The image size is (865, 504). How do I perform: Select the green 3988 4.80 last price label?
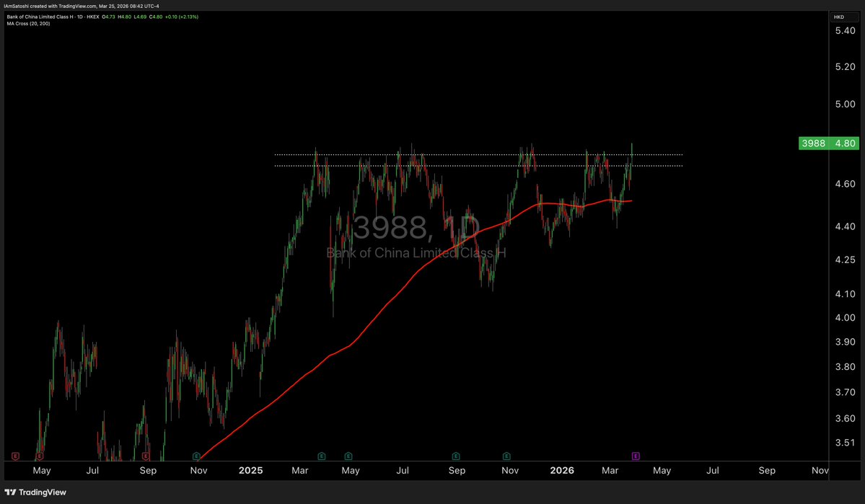(x=829, y=143)
